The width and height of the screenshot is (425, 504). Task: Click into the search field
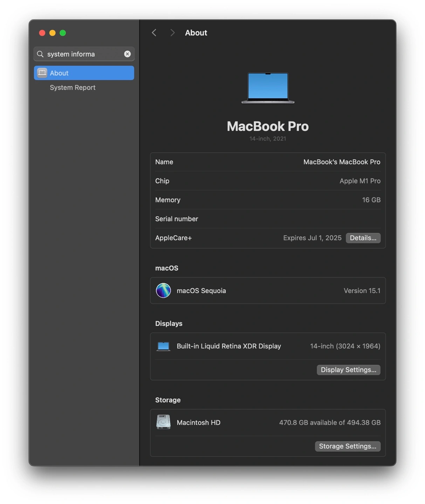coord(84,54)
